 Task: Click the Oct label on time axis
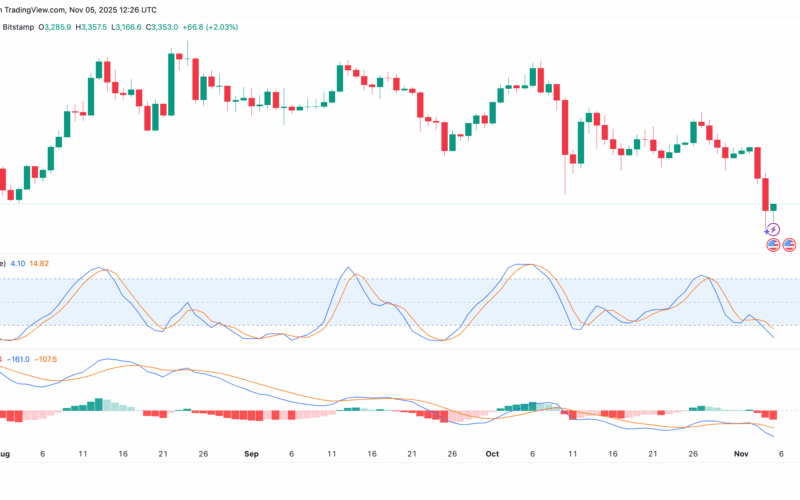point(491,452)
